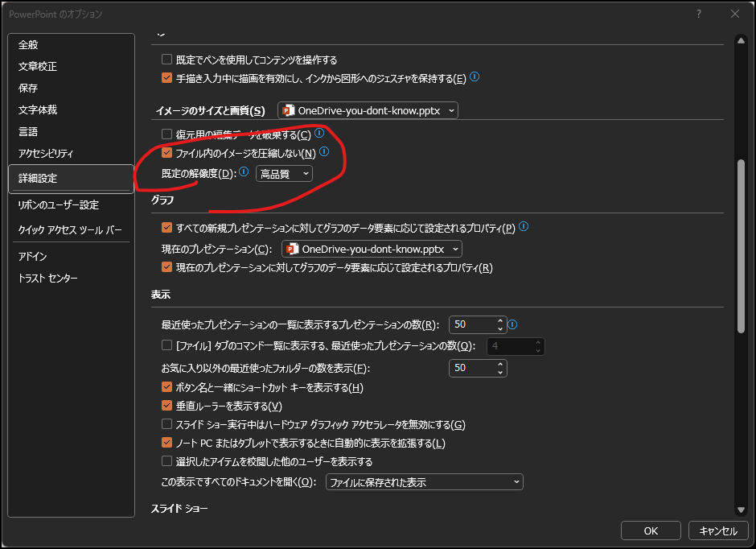Viewport: 756px width, 549px height.
Task: Click info icon beside 手描き入力中に描画を有効にし
Action: [475, 76]
